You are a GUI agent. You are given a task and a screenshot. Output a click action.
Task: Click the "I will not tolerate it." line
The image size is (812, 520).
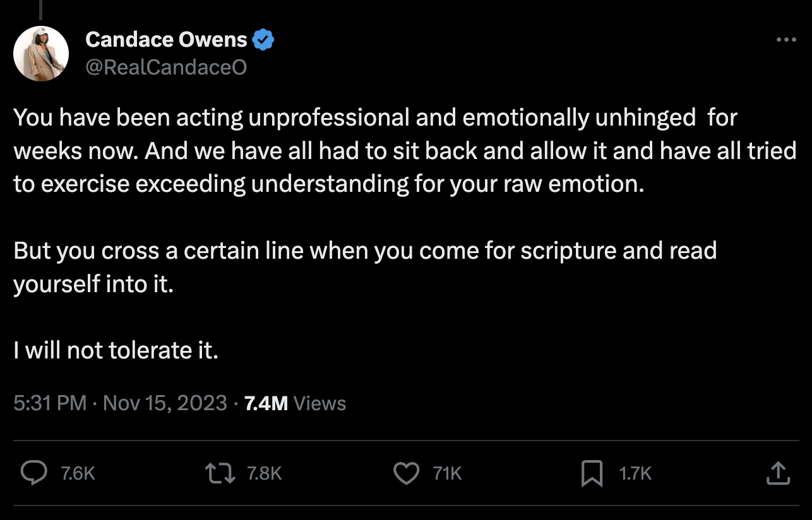click(116, 350)
